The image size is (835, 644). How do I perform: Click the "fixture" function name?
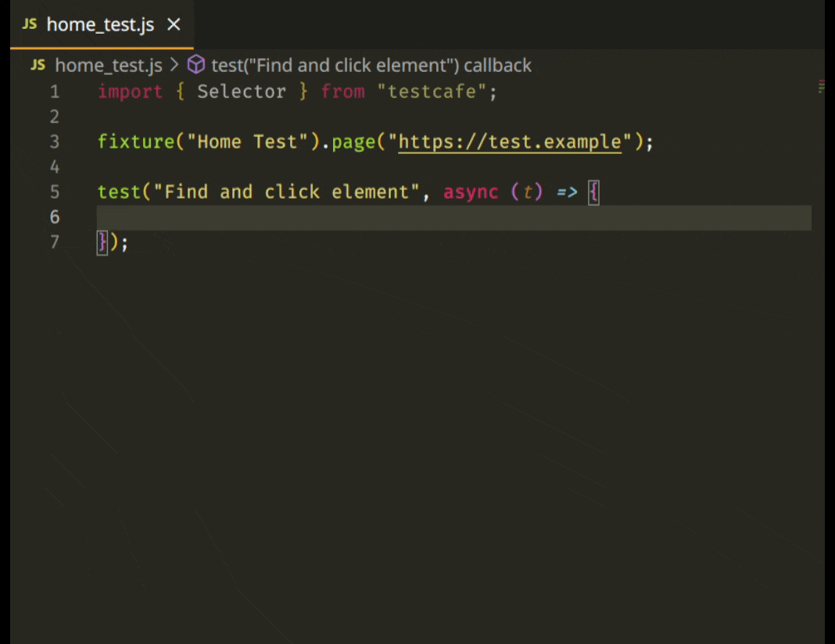[x=136, y=142]
